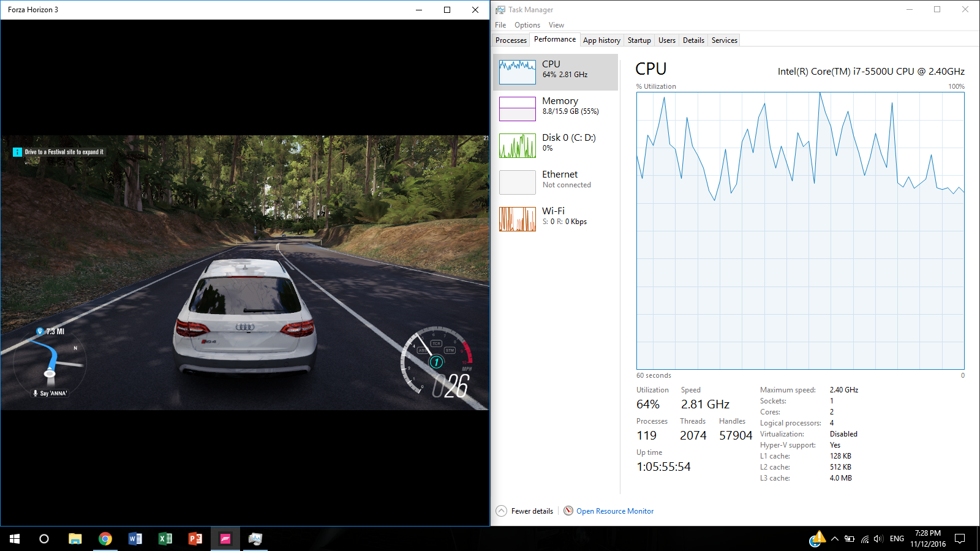Click the Utilization value 64%

[x=648, y=404]
